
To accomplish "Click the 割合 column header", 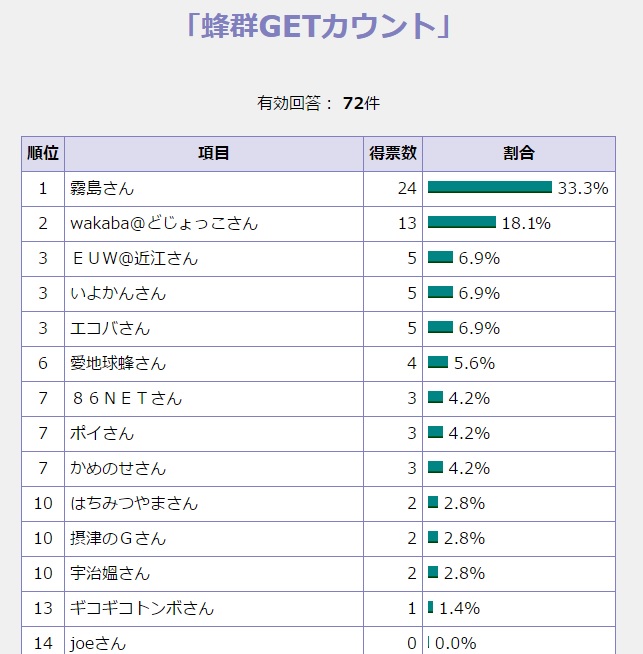I will [x=518, y=154].
